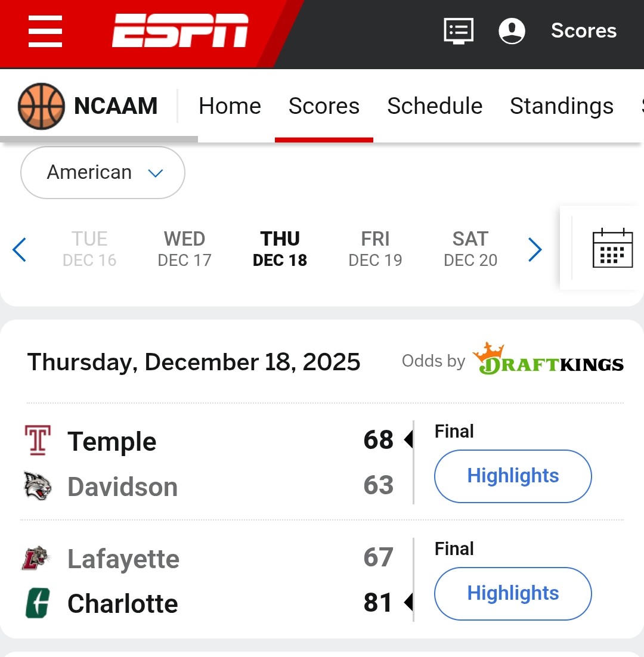
Task: Open the watch listings icon
Action: click(x=459, y=30)
